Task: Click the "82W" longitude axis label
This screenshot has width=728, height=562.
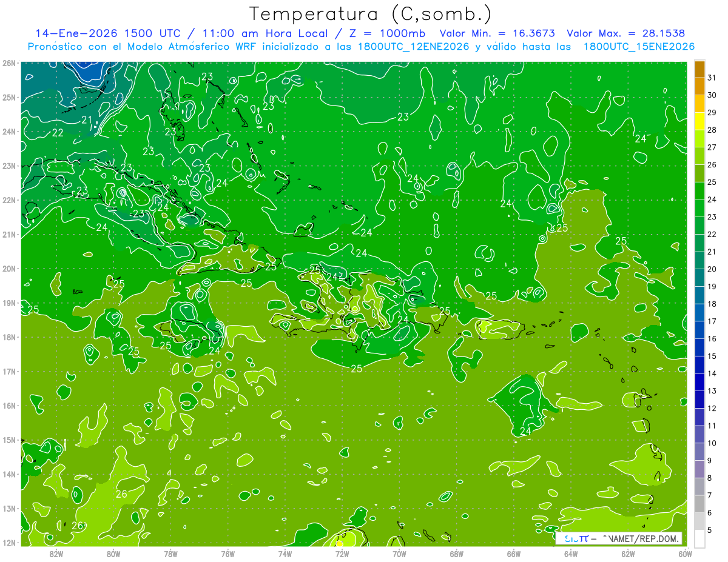Action: pyautogui.click(x=56, y=553)
